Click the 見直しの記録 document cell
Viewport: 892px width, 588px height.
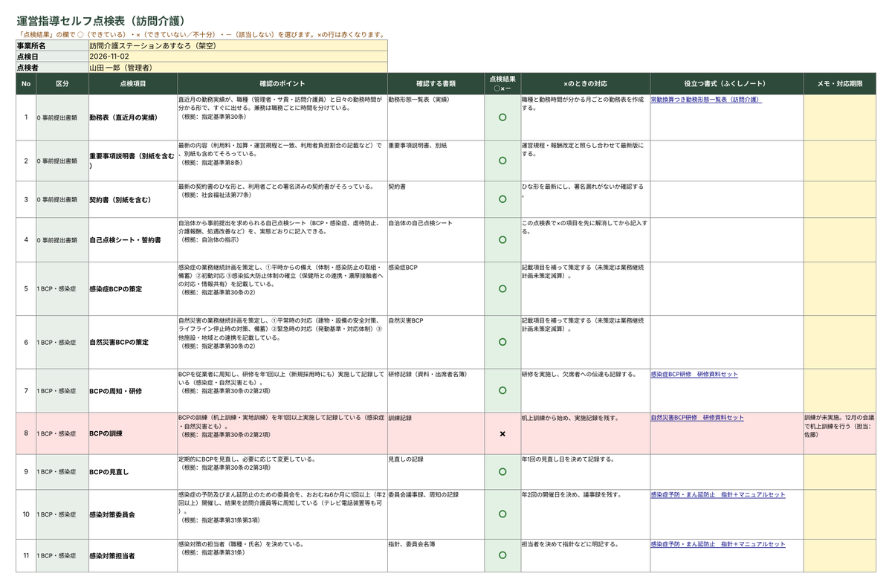[x=436, y=472]
